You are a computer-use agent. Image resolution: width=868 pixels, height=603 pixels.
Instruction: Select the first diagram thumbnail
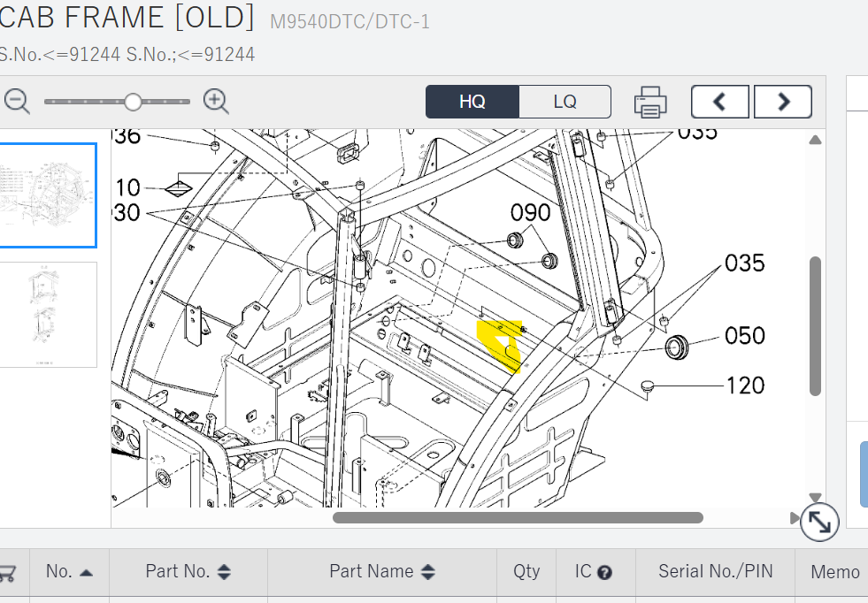coord(49,195)
